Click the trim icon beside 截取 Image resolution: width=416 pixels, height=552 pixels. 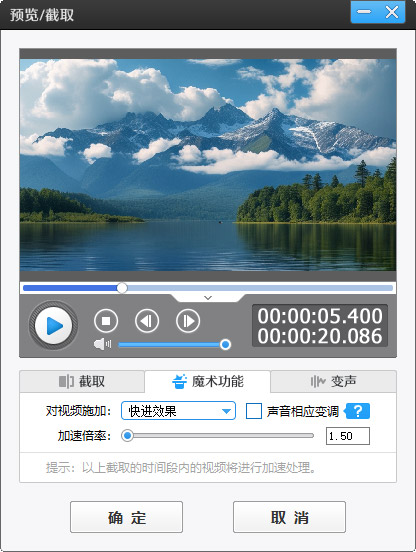pyautogui.click(x=66, y=381)
